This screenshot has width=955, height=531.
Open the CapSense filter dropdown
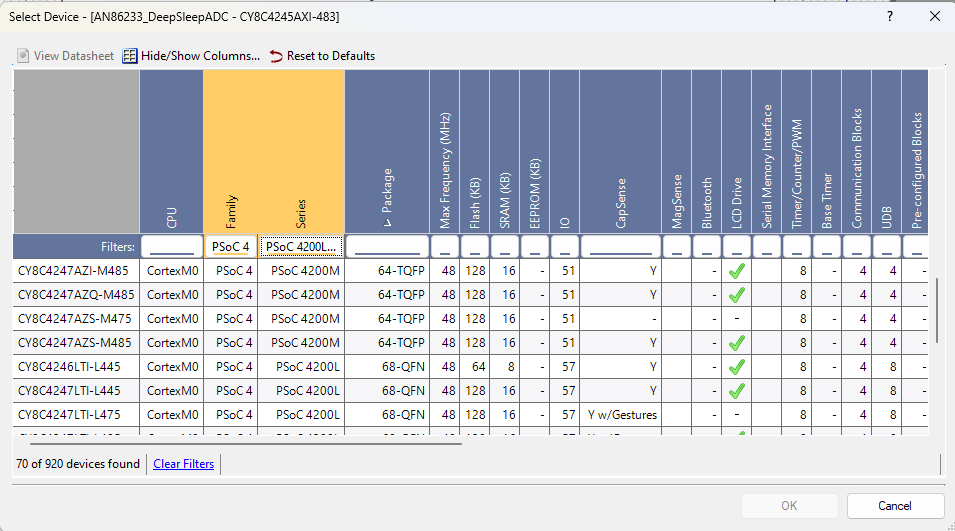tap(621, 247)
